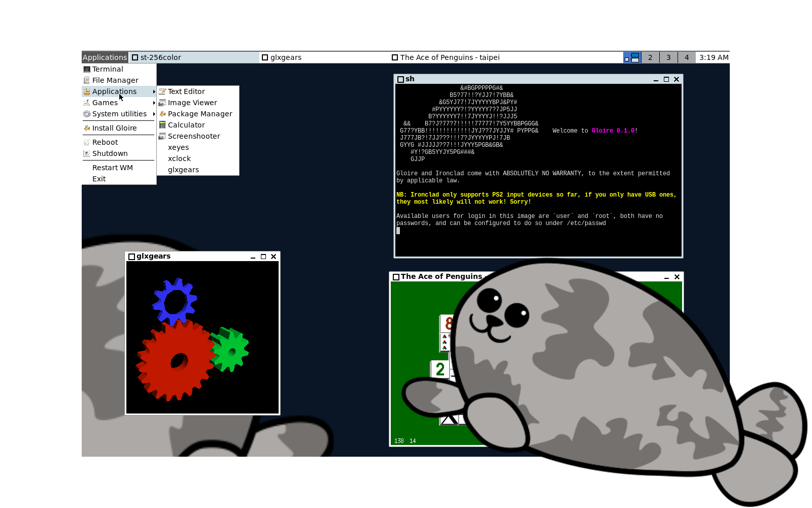
Task: Click Restart WM
Action: tap(112, 167)
